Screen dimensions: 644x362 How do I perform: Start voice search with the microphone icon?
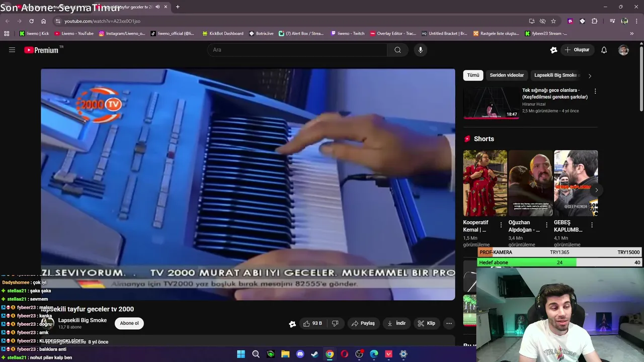421,50
